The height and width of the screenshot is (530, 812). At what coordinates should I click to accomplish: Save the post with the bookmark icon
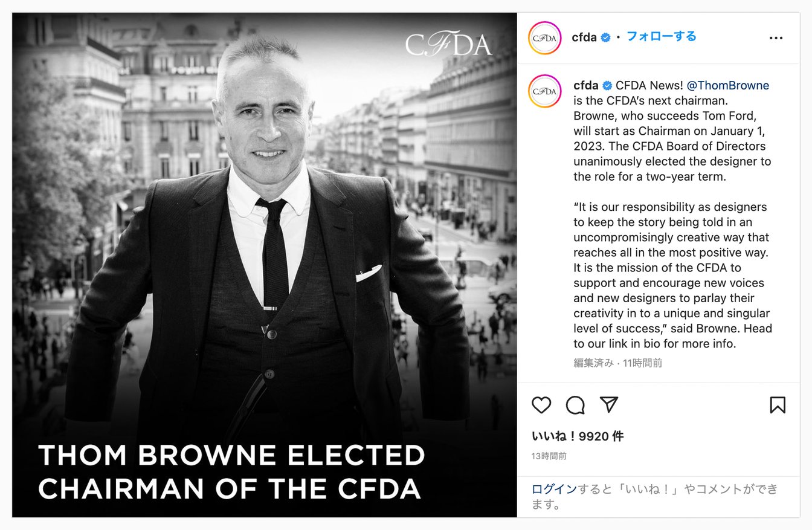[778, 405]
